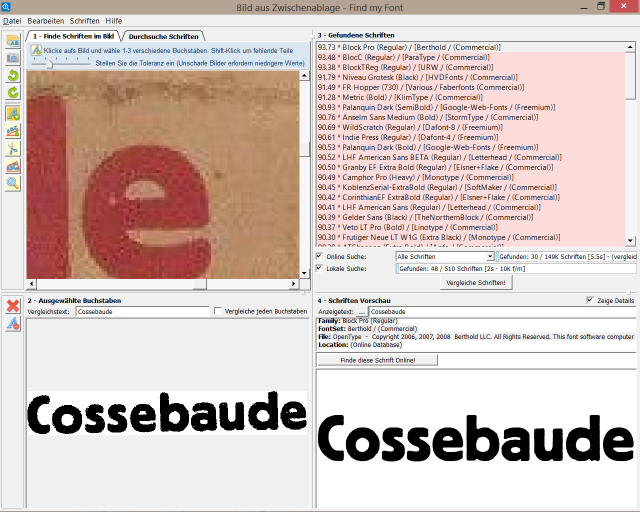Open the Schriften menu

[84, 21]
